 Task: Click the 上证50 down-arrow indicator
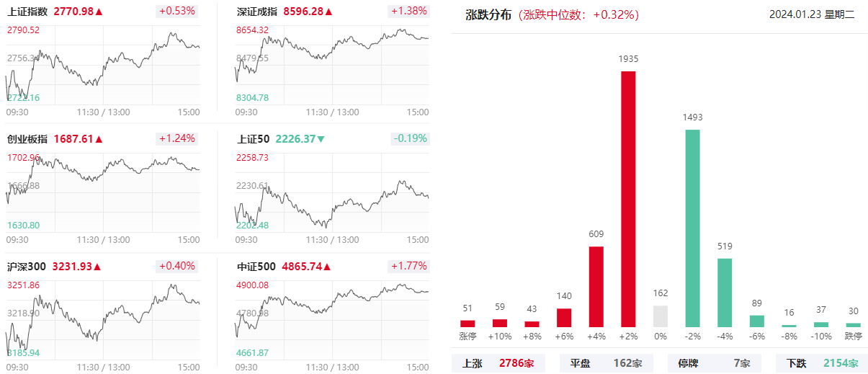321,139
